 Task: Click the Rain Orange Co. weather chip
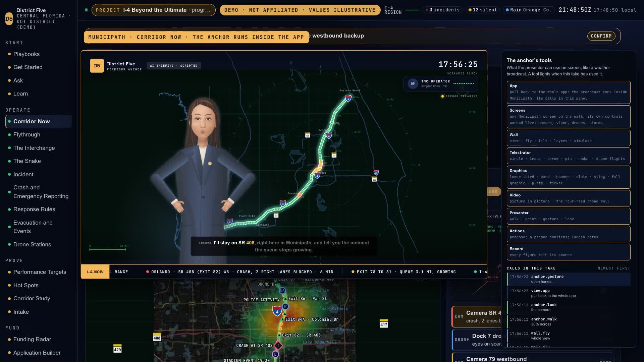click(x=528, y=10)
